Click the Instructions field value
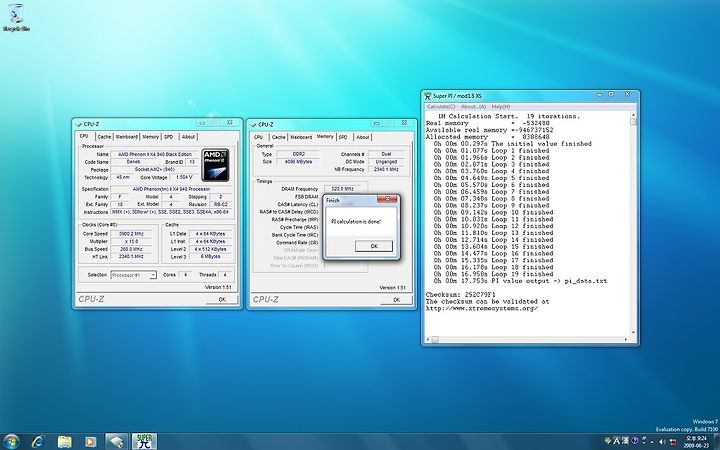The height and width of the screenshot is (450, 720). (170, 212)
